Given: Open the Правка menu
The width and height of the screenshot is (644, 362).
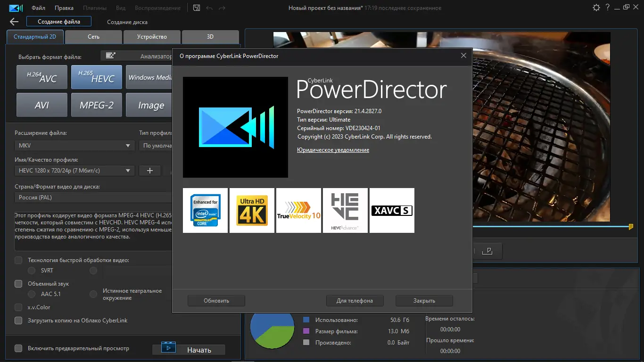Looking at the screenshot, I should pos(64,8).
